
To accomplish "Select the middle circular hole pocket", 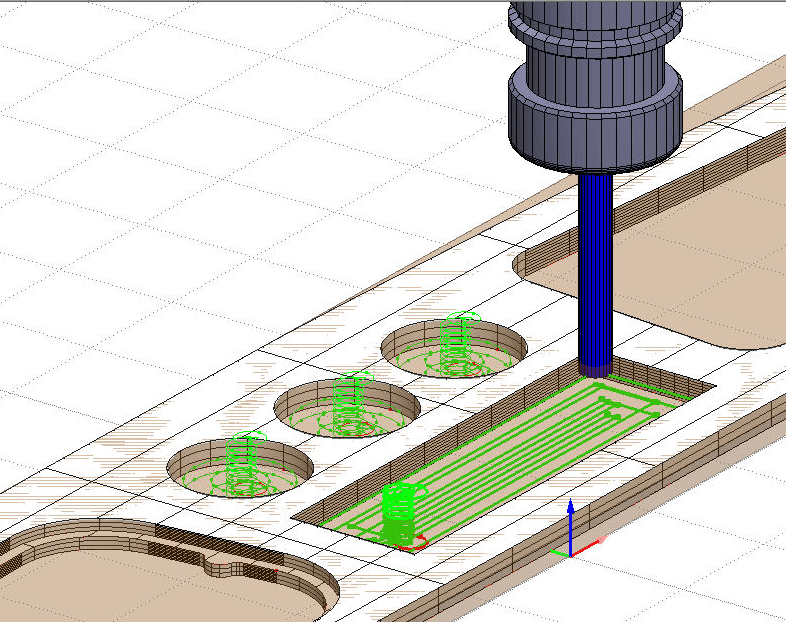I will (x=347, y=408).
